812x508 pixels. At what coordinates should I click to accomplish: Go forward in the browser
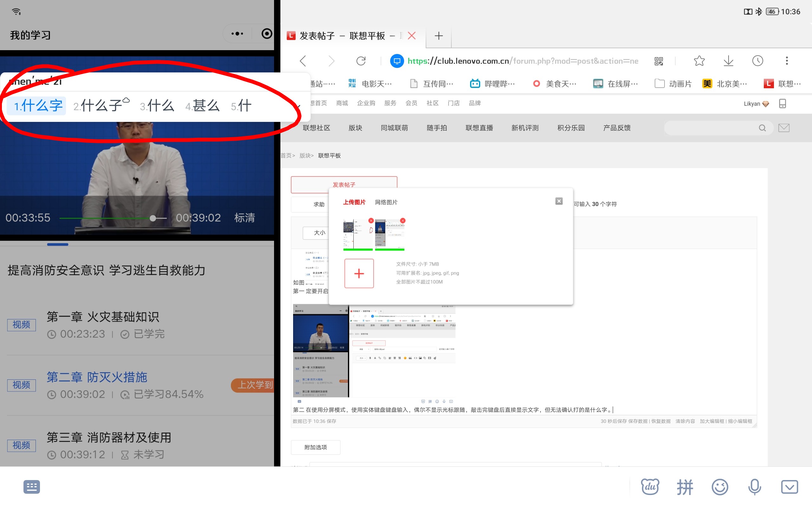point(331,61)
